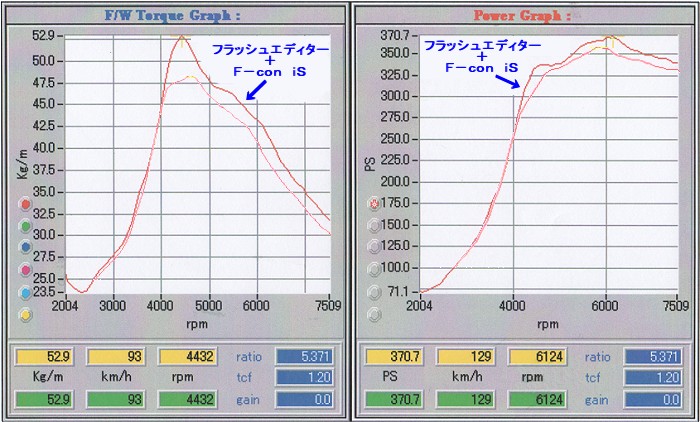700x422 pixels.
Task: Click the 'PS' axis label on Power graph
Action: pos(370,165)
